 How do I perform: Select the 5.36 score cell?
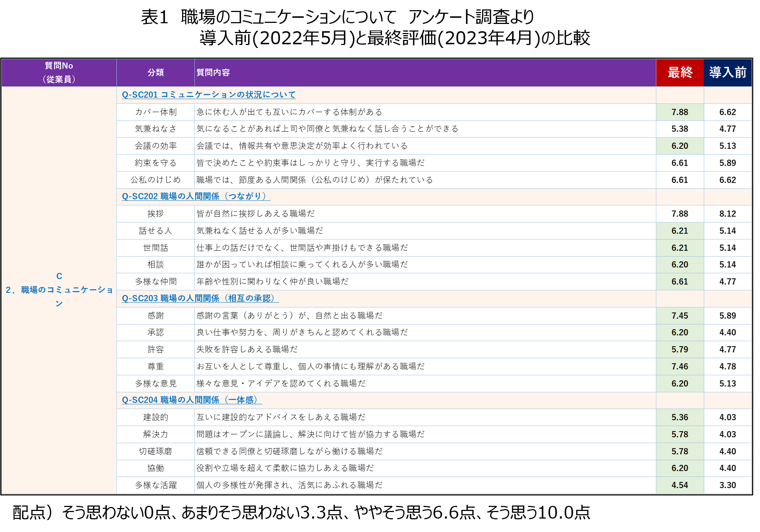tap(680, 417)
